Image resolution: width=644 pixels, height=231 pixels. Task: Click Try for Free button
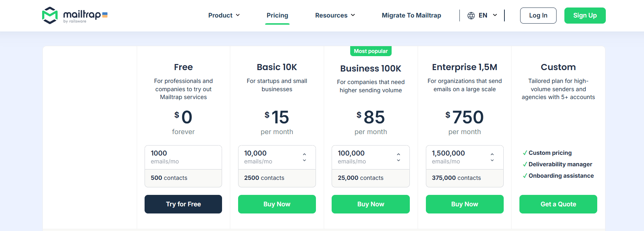pos(183,204)
